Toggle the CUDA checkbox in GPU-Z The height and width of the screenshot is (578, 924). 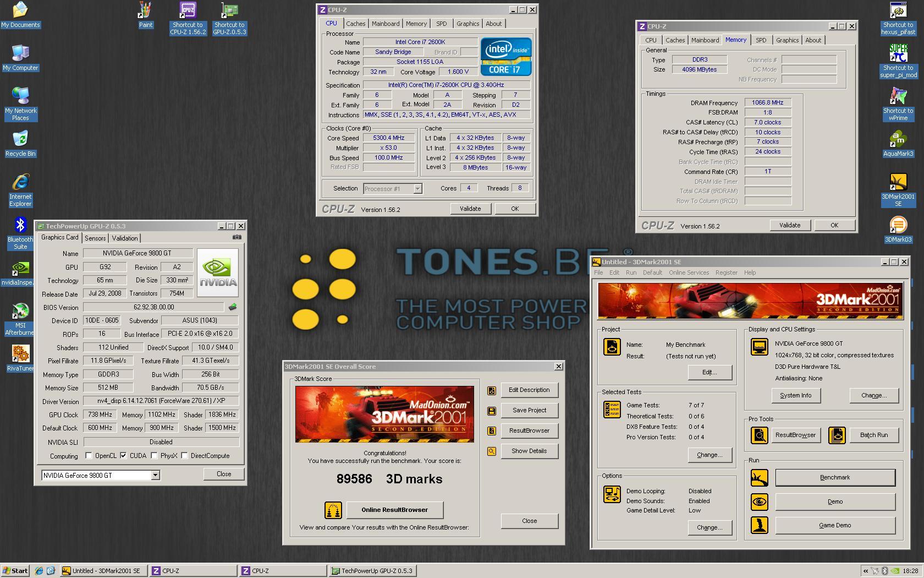123,456
